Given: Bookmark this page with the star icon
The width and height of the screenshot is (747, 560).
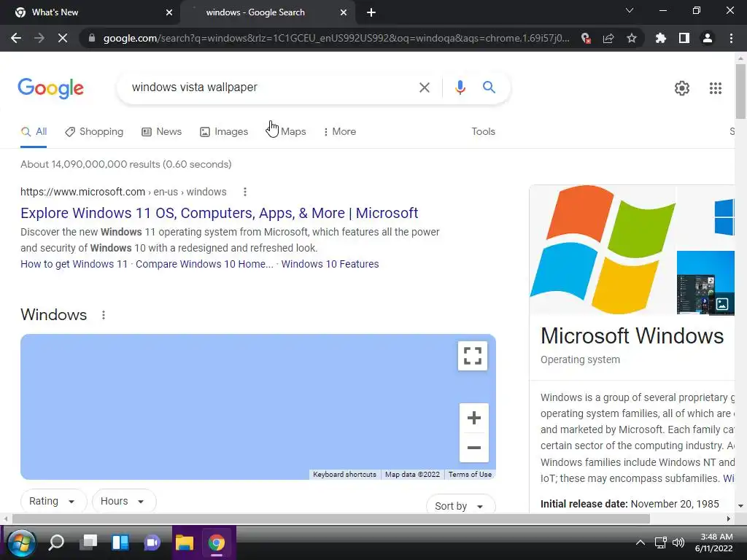Looking at the screenshot, I should click(x=632, y=38).
